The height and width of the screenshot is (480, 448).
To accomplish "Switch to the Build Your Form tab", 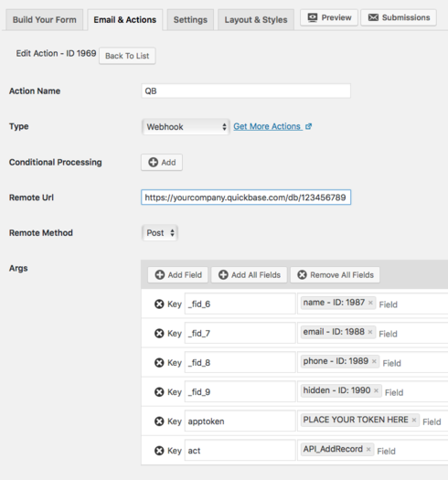I will [x=45, y=20].
